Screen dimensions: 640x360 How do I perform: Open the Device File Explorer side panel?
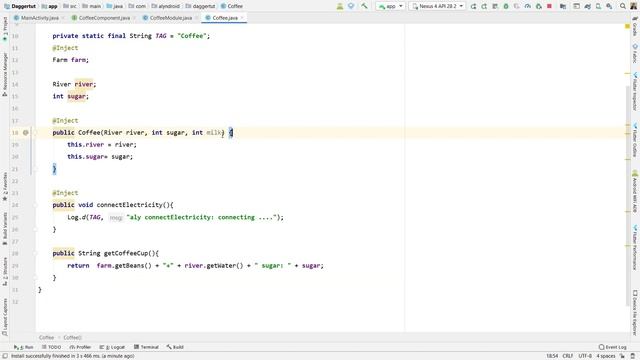click(x=635, y=313)
